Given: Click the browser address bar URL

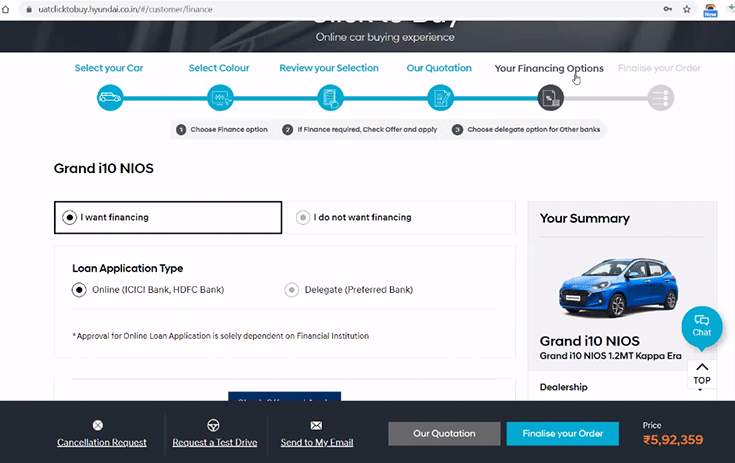Looking at the screenshot, I should [x=125, y=9].
